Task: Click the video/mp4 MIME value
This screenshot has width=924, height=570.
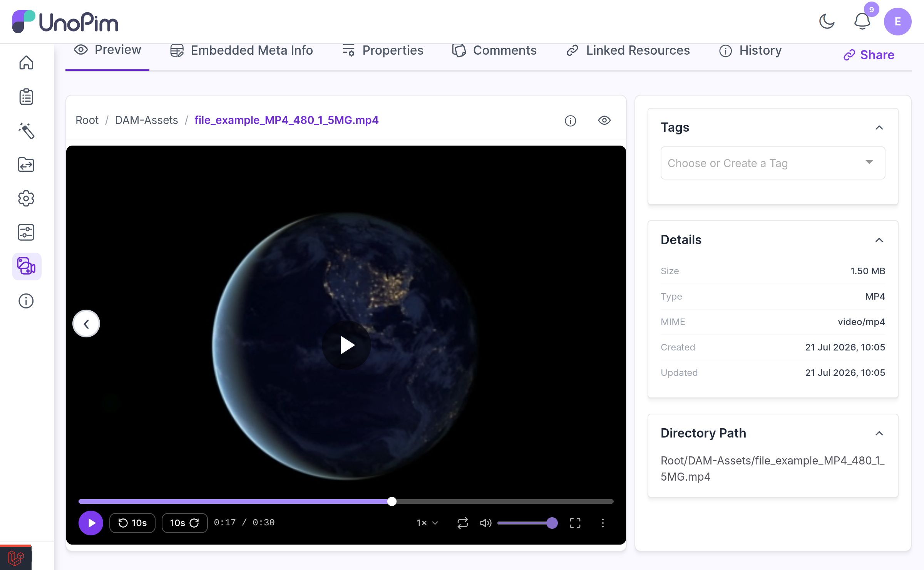Action: pyautogui.click(x=862, y=322)
